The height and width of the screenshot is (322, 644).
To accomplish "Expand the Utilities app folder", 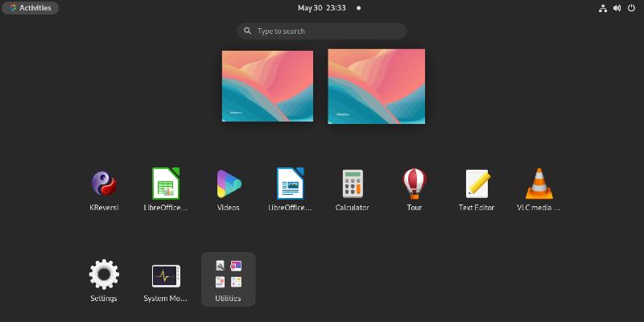I will tap(228, 275).
